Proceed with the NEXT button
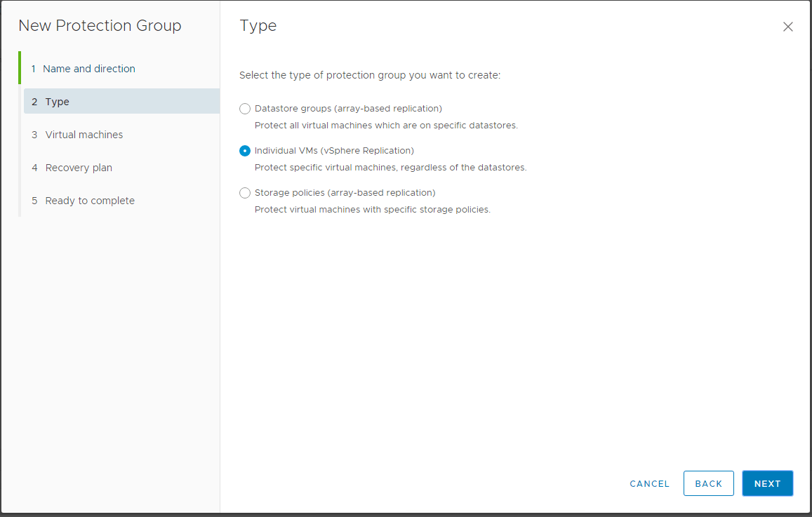This screenshot has height=517, width=812. click(x=767, y=483)
